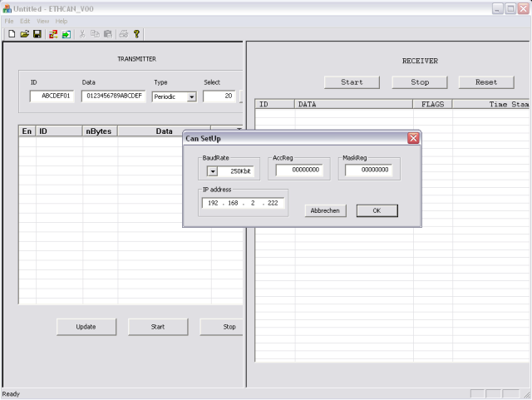Click the red and yellow network toolbar icon
This screenshot has height=400, width=532.
click(x=53, y=34)
